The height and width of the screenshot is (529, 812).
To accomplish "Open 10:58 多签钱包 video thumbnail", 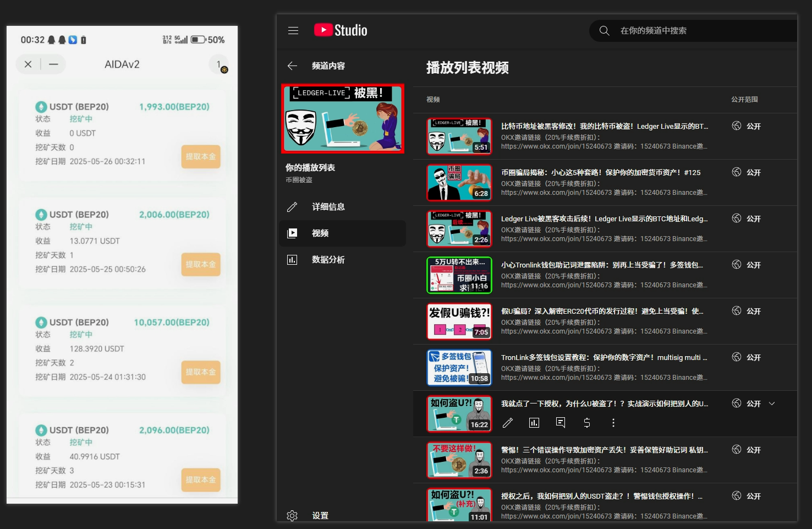I will coord(459,368).
